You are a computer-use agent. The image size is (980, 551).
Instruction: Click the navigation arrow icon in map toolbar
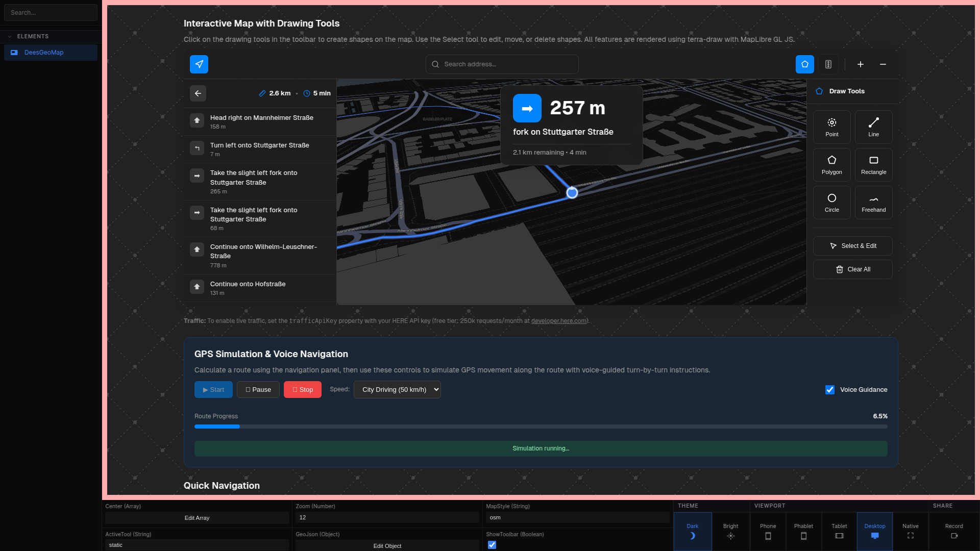pos(199,64)
